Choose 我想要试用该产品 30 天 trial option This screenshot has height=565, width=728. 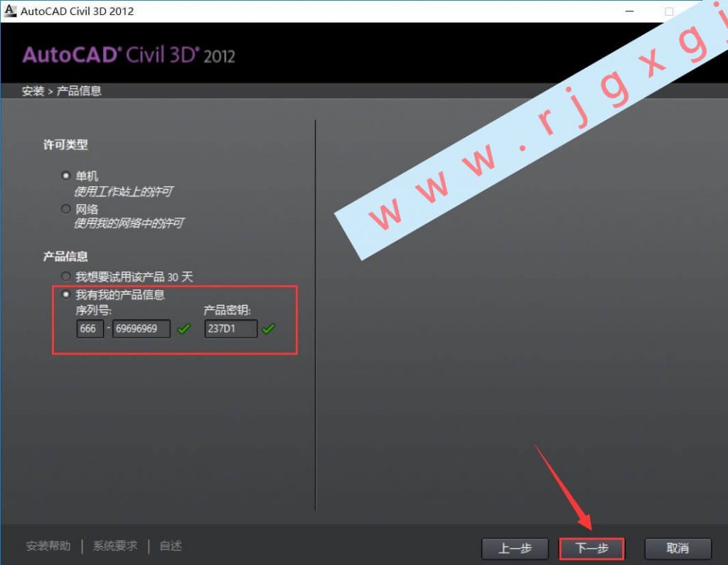point(66,276)
